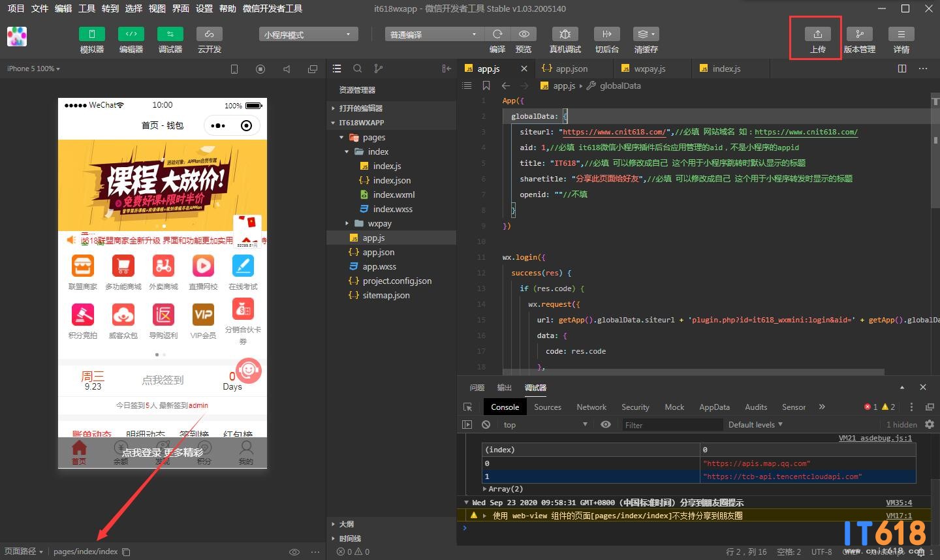Click the simulator record circle icon
The image size is (940, 560).
[260, 69]
